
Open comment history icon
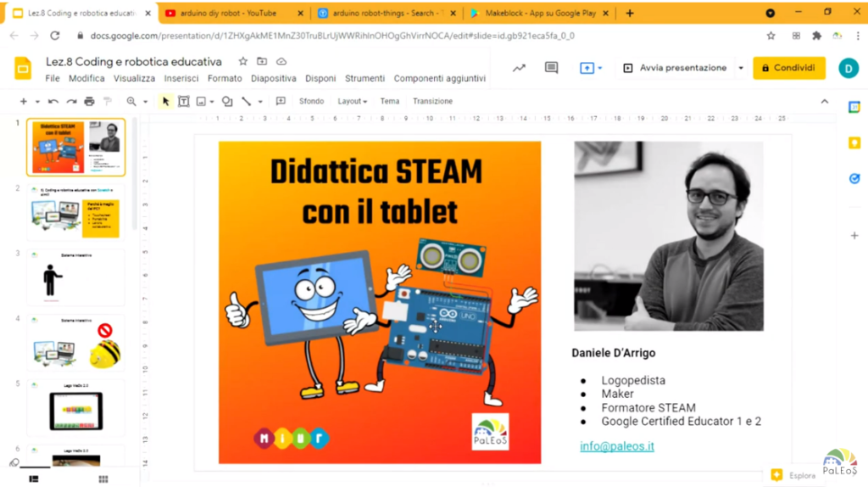[x=551, y=68]
